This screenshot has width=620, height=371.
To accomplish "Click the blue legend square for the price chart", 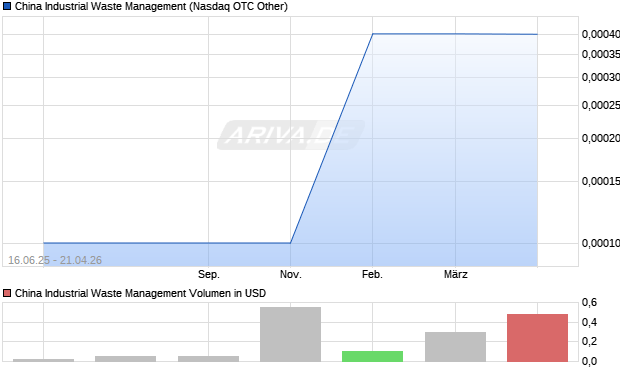I will pos(7,6).
